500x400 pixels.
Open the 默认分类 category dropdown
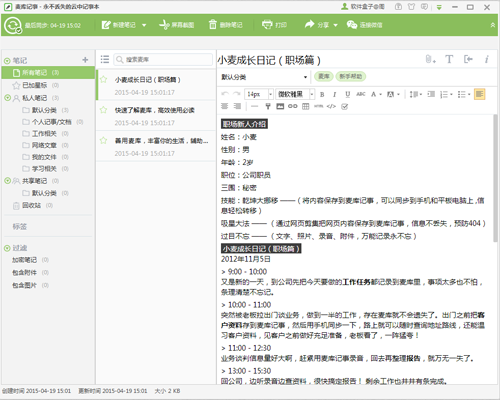coord(264,77)
